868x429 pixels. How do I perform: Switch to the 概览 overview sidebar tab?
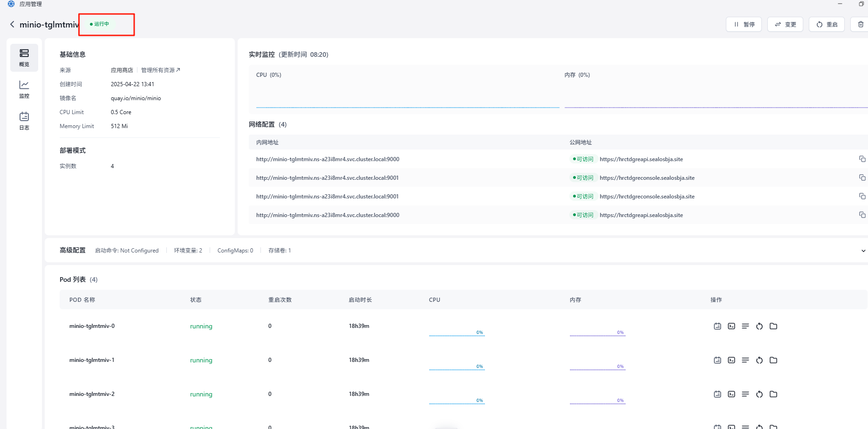[24, 58]
